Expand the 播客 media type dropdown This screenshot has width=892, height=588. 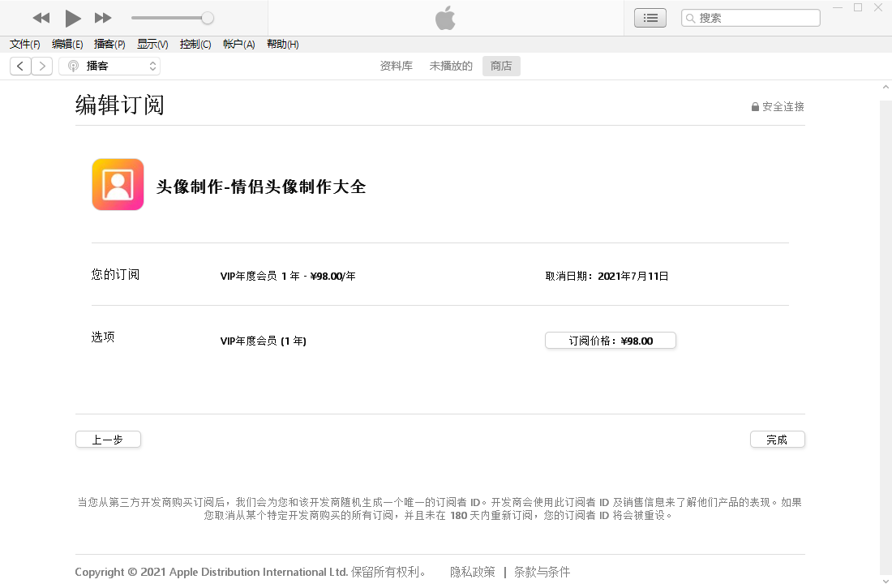point(109,66)
